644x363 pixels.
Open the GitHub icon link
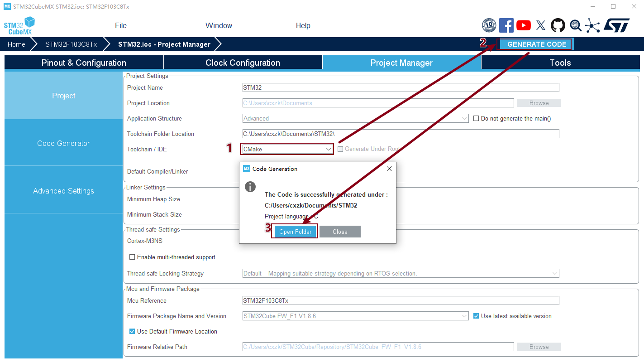coord(558,25)
